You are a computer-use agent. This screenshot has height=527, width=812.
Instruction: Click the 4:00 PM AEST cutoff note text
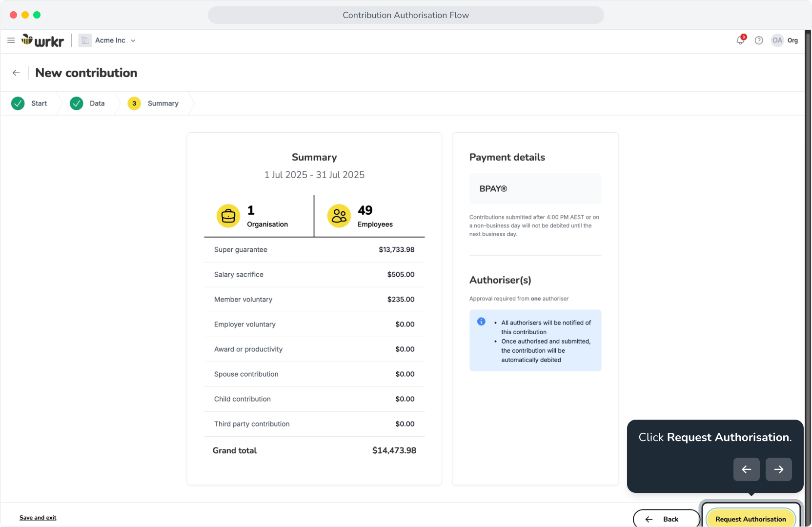(534, 225)
